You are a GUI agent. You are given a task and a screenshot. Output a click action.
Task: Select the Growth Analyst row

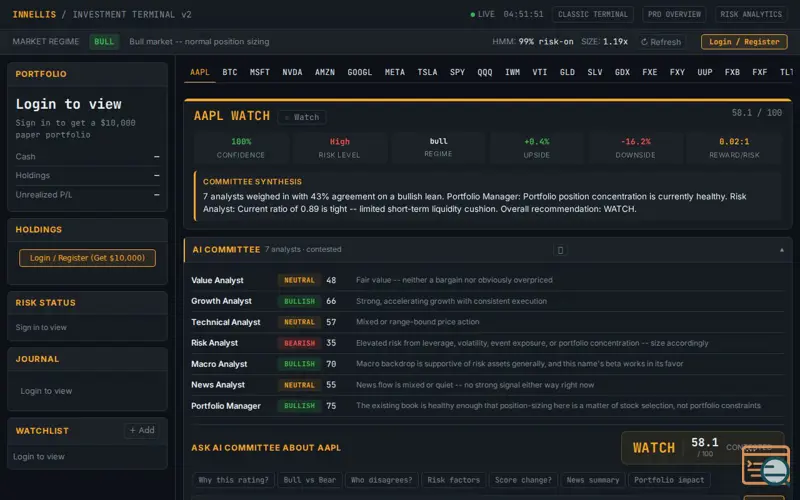point(487,301)
